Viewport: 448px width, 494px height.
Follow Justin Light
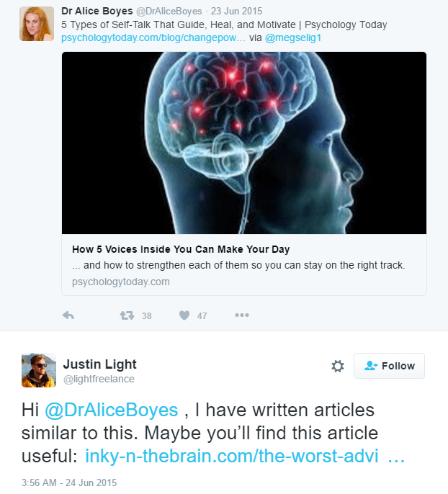(x=389, y=366)
